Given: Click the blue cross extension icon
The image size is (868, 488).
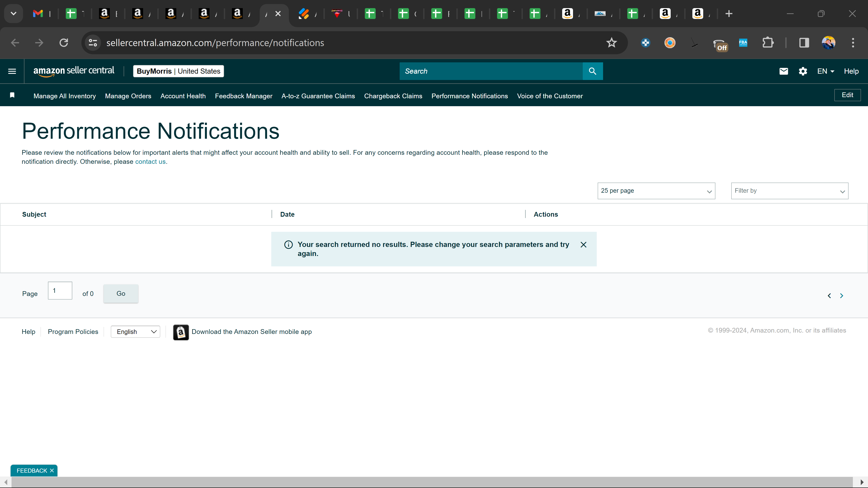Looking at the screenshot, I should tap(646, 43).
